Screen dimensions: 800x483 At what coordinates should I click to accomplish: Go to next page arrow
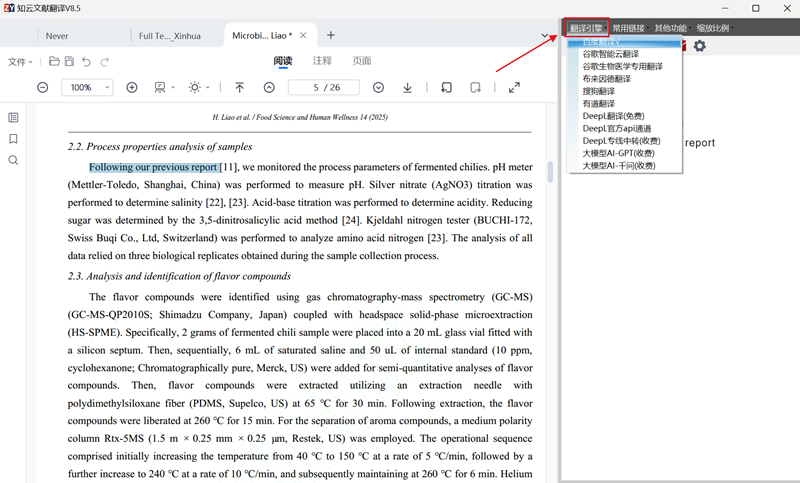pyautogui.click(x=378, y=88)
